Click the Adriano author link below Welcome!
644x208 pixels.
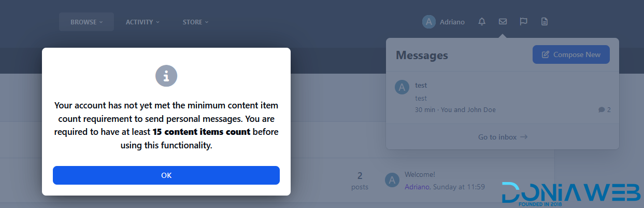pos(417,187)
